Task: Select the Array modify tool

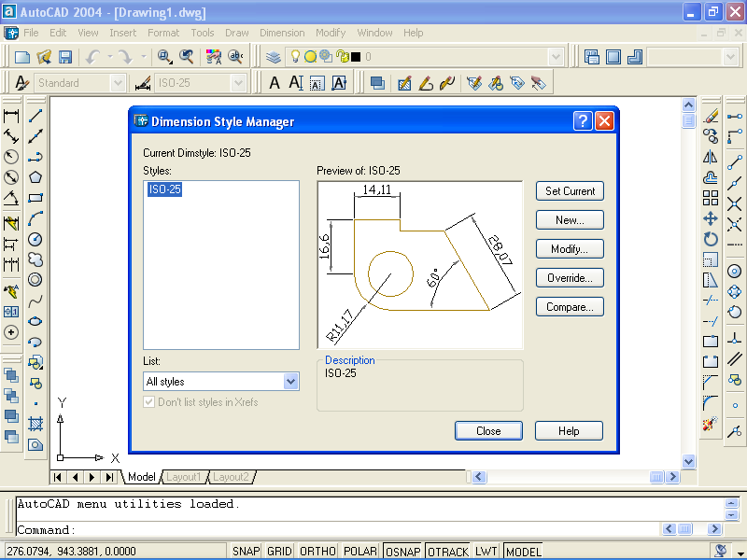Action: pyautogui.click(x=711, y=198)
